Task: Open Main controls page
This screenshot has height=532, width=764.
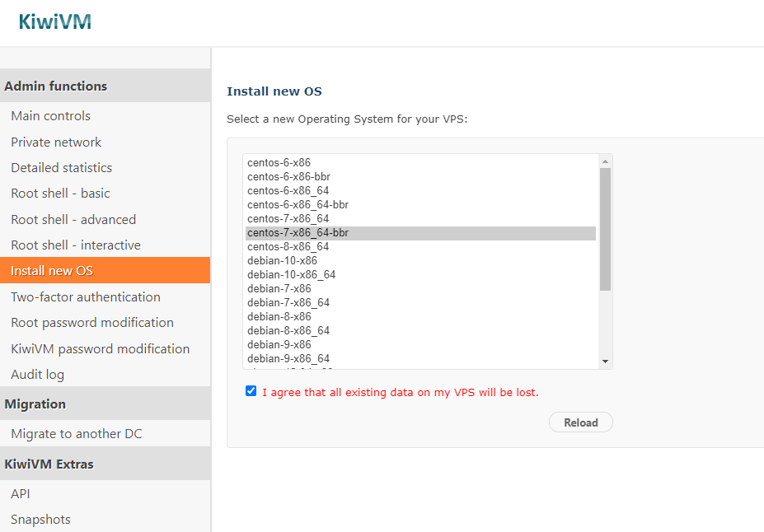Action: tap(50, 116)
